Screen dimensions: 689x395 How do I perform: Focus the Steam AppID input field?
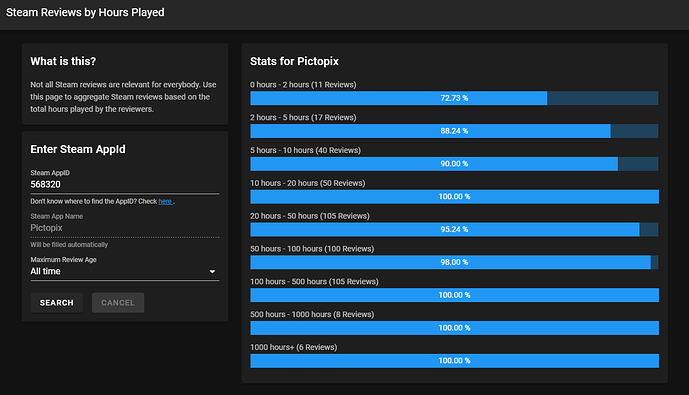click(x=125, y=185)
